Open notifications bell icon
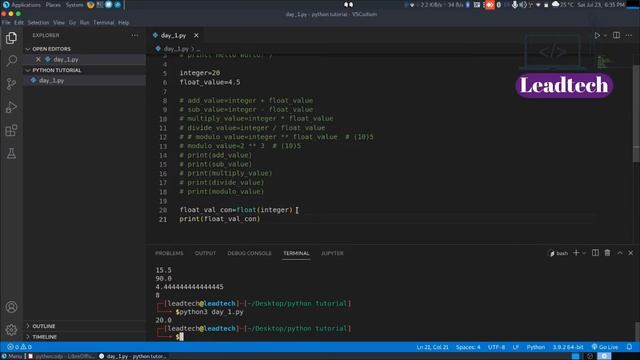This screenshot has height=360, width=640. 629,347
